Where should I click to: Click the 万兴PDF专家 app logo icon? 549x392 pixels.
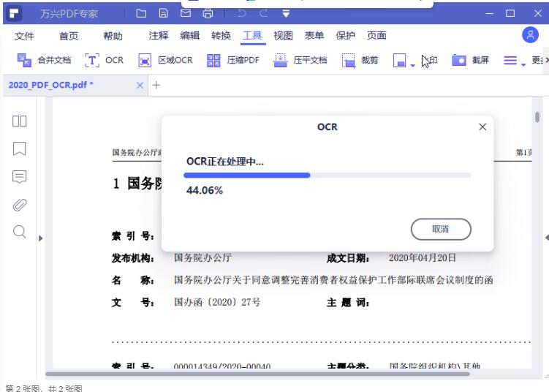click(x=14, y=14)
